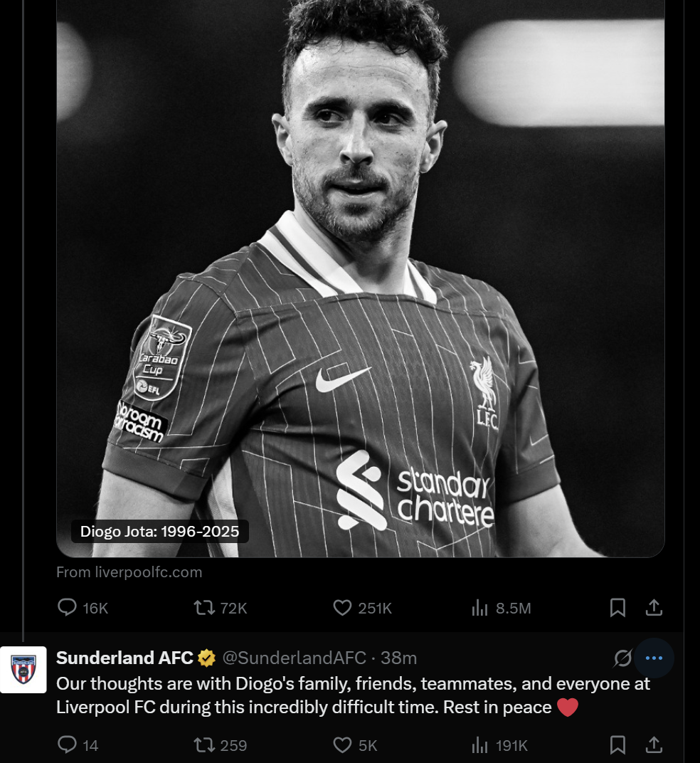Reply to the Liverpool tribute post
The height and width of the screenshot is (763, 700).
click(x=83, y=608)
